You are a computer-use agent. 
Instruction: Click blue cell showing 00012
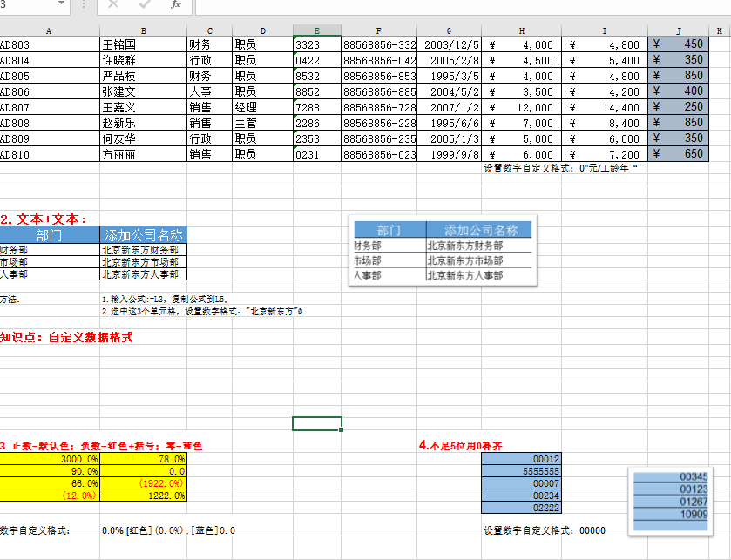[x=522, y=459]
